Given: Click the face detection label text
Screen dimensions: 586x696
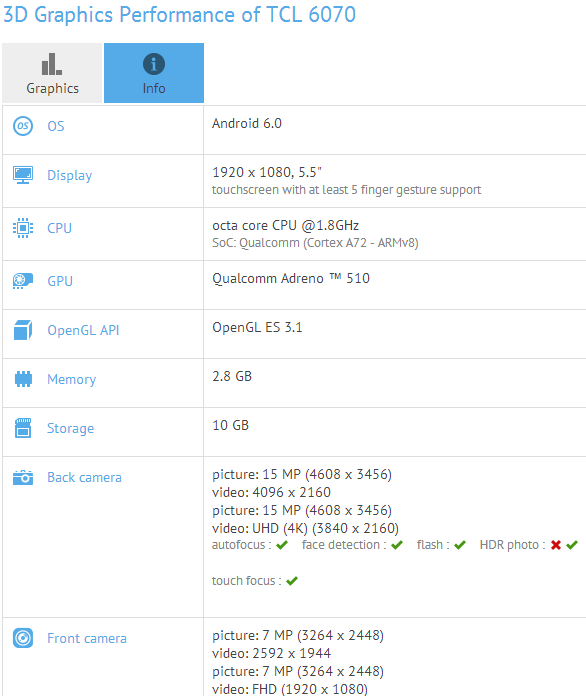Looking at the screenshot, I should [344, 545].
